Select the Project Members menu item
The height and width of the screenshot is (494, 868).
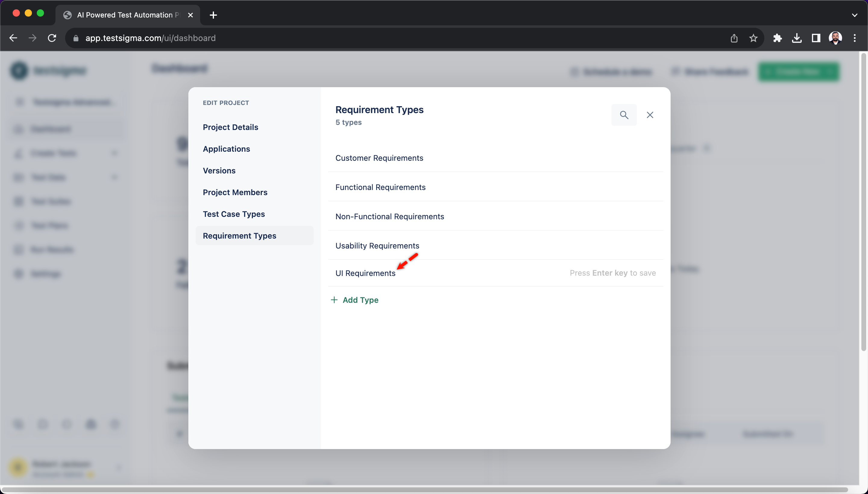click(x=235, y=192)
